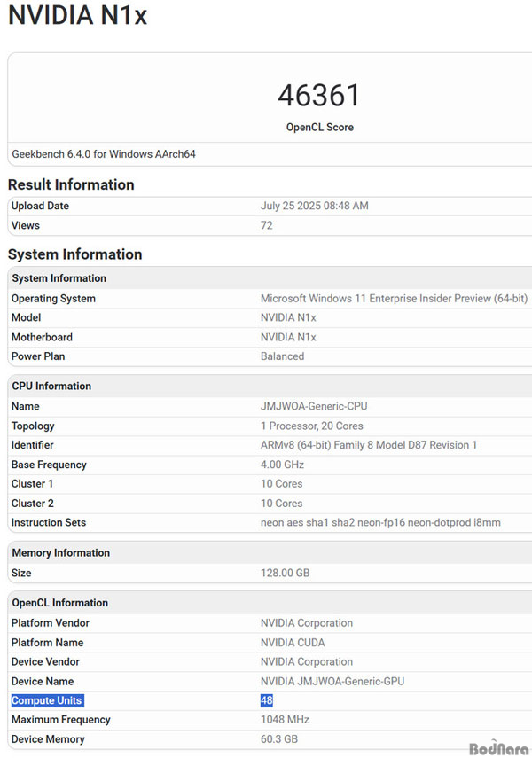The image size is (532, 758).
Task: Click the Device Memory label
Action: click(x=48, y=739)
